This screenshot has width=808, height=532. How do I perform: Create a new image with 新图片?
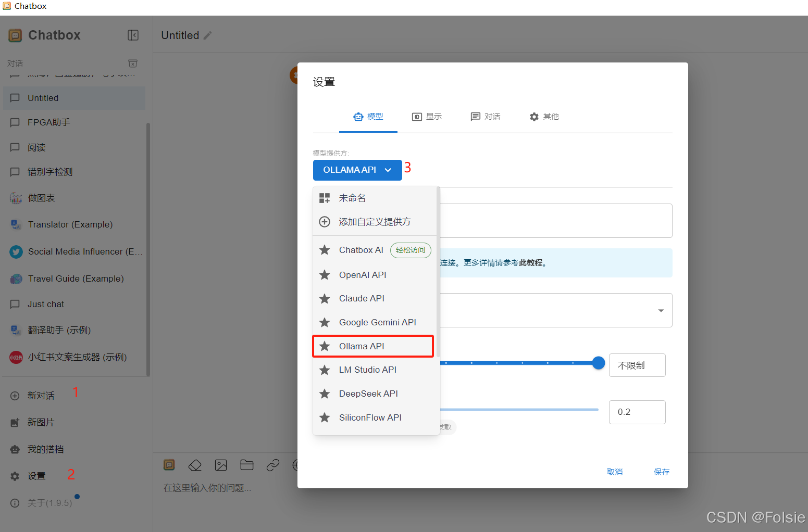tap(74, 422)
